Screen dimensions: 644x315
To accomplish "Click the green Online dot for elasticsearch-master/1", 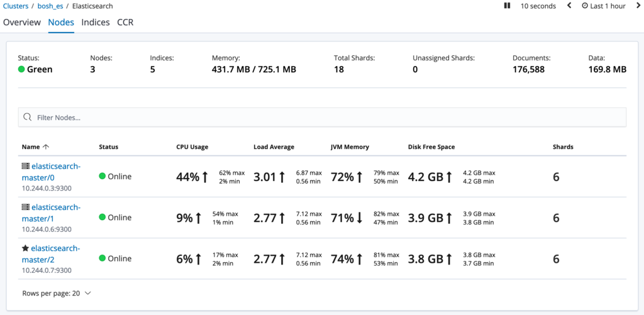I will (103, 218).
